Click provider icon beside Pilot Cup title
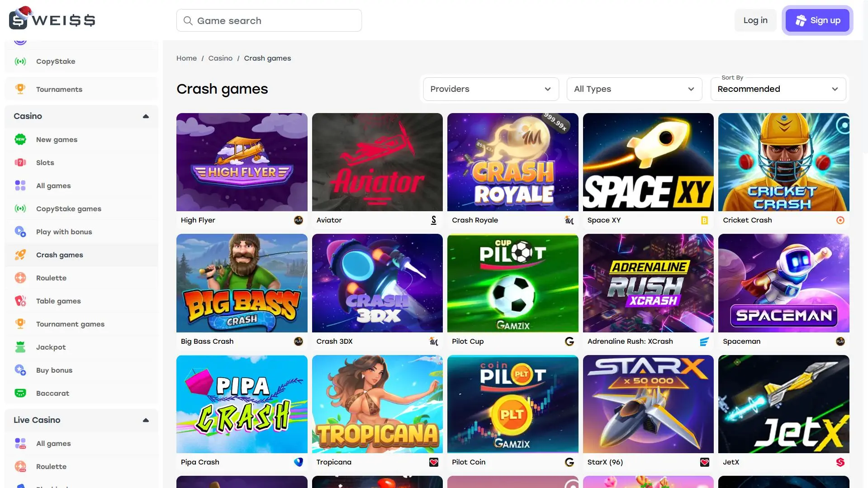868x488 pixels. (569, 341)
